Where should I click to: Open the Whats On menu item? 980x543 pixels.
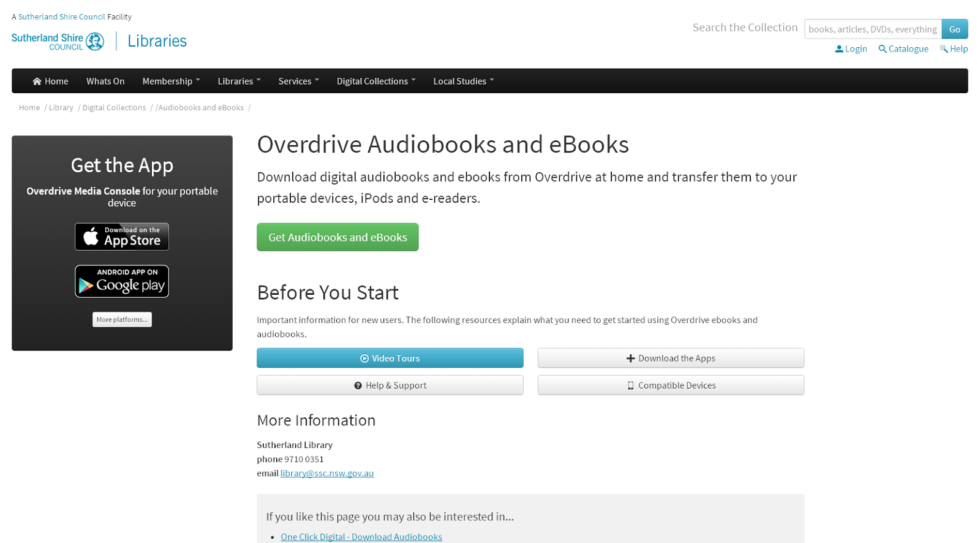coord(105,81)
